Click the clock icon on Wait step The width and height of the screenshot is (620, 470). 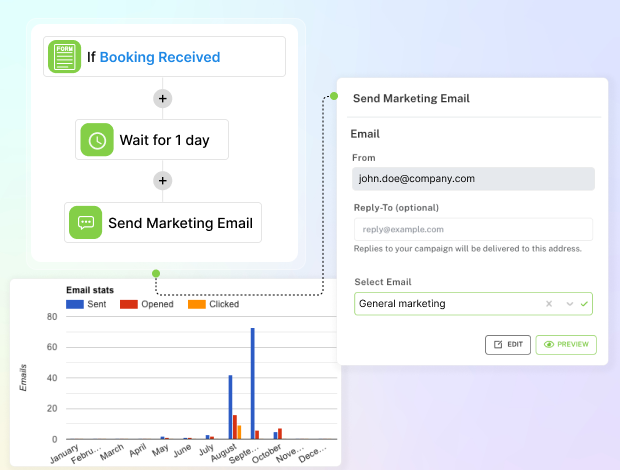pos(96,140)
